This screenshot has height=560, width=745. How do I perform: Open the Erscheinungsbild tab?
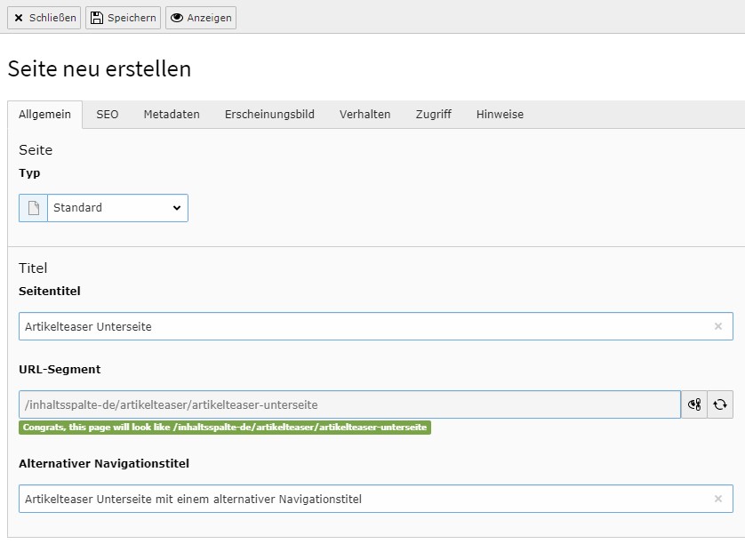pyautogui.click(x=269, y=115)
